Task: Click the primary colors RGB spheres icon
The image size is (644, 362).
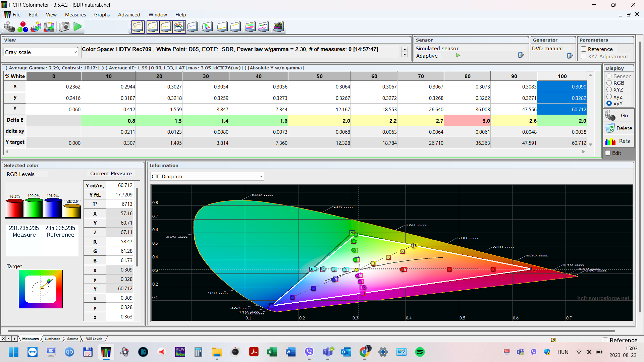Action: coord(23,27)
